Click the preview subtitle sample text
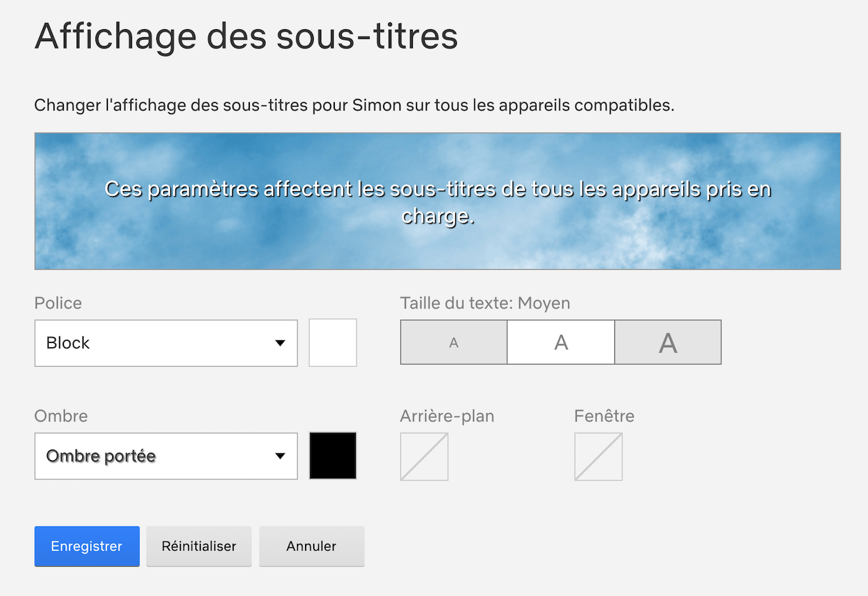Viewport: 868px width, 596px height. [x=438, y=202]
